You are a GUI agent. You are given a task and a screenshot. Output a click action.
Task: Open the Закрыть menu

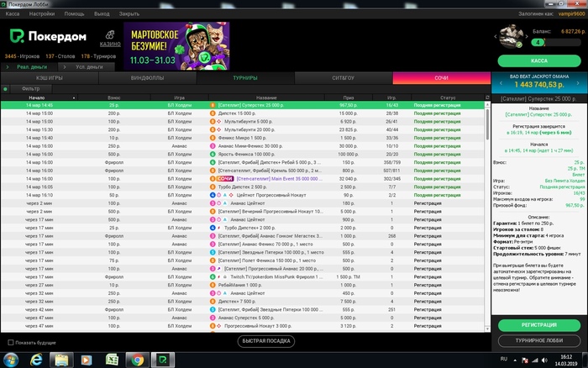click(129, 14)
